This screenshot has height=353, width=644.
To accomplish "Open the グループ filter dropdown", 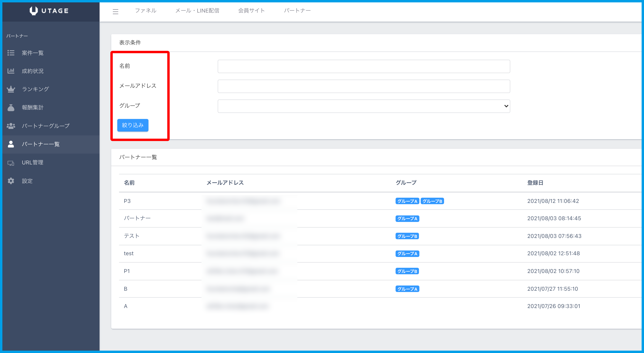I will point(364,106).
